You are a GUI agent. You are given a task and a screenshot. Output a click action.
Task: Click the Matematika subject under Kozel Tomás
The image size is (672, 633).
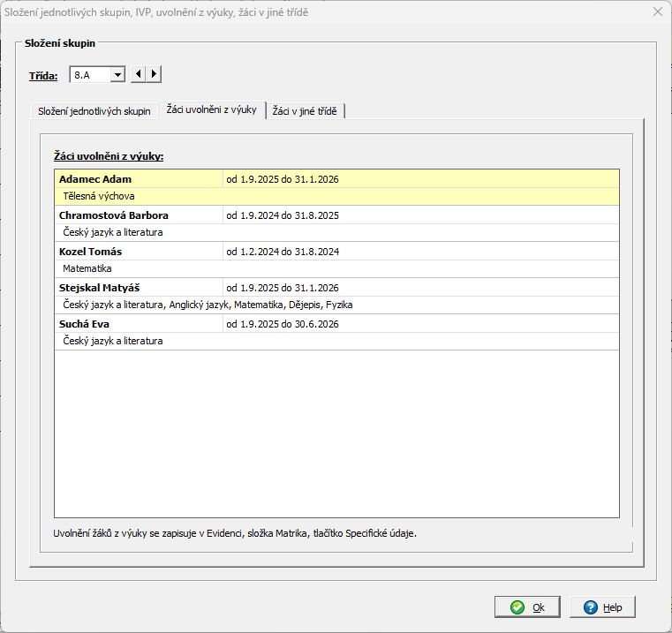(x=87, y=268)
